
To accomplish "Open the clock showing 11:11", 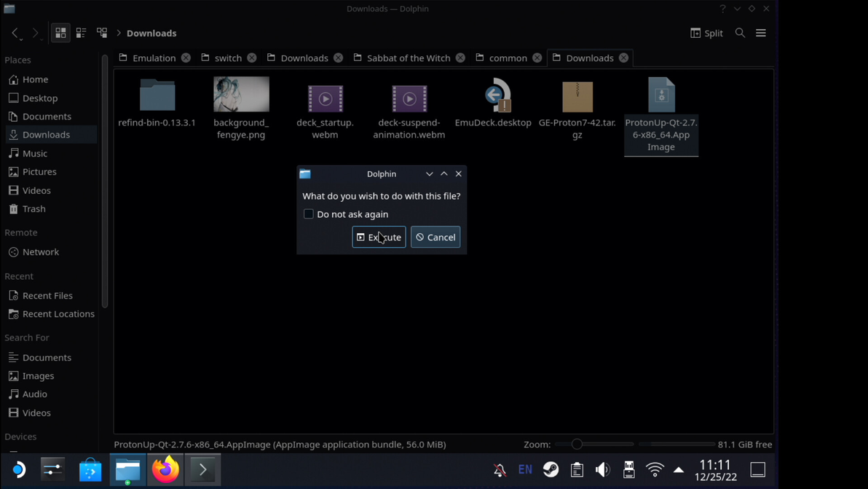I will tap(716, 470).
